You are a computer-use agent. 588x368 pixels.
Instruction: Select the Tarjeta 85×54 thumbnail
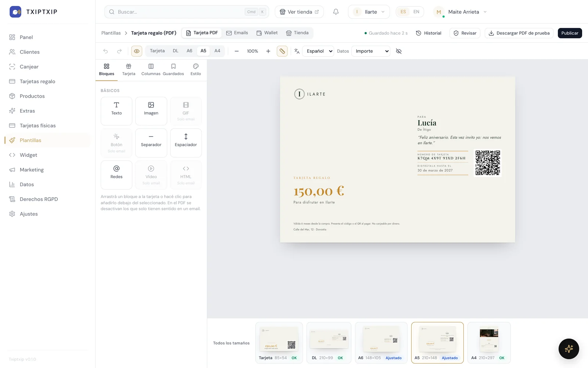coord(279,343)
